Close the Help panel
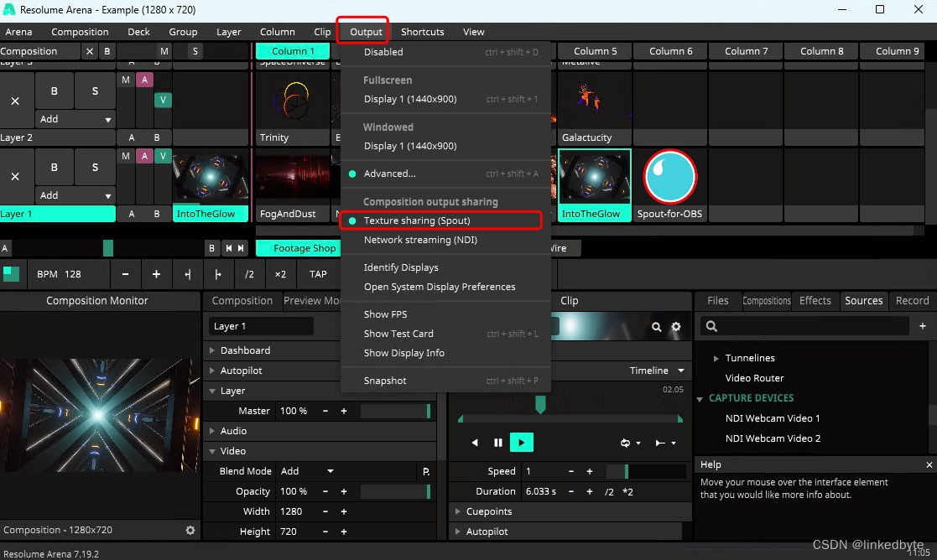 [929, 464]
